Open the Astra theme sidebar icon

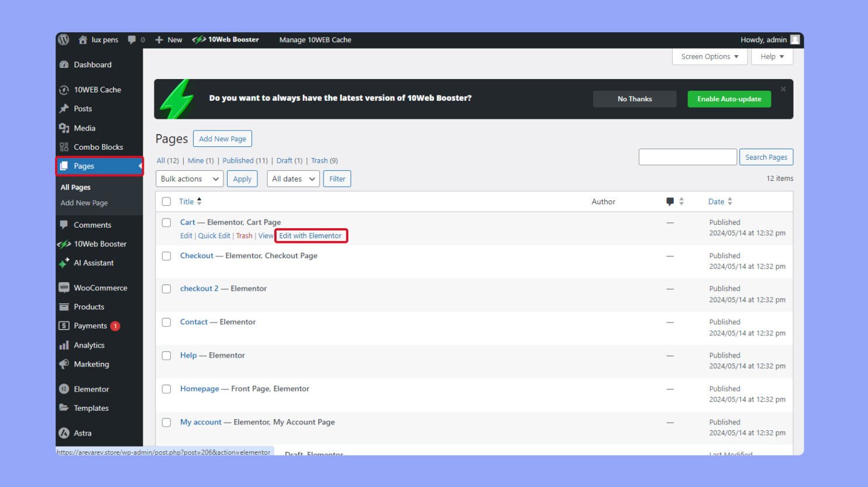click(x=64, y=433)
